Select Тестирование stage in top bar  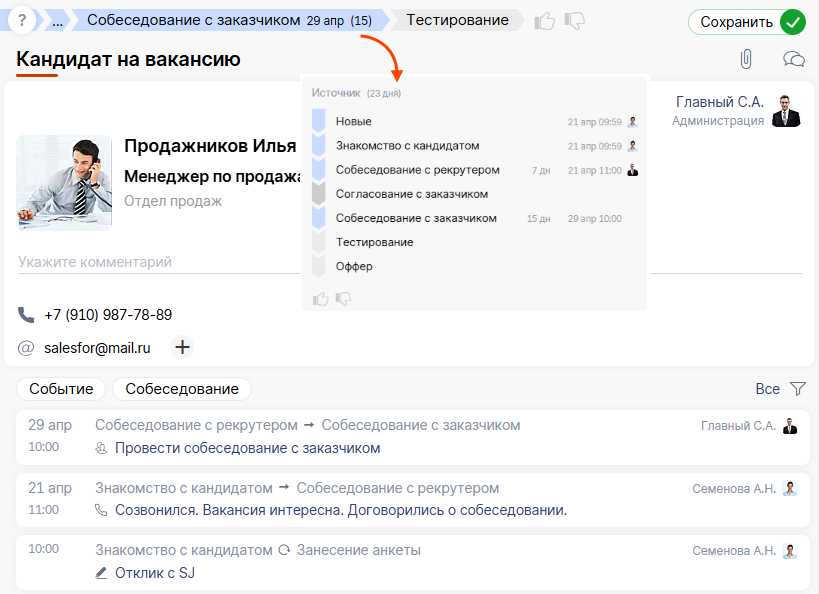point(457,20)
